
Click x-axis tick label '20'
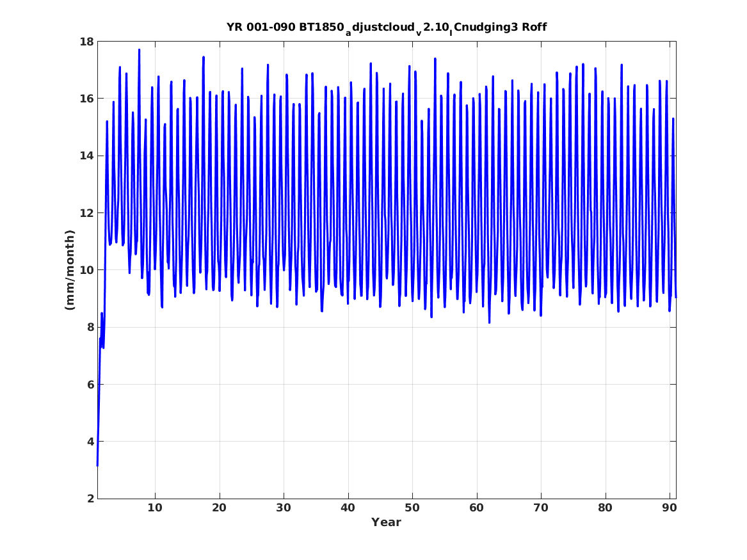[x=219, y=508]
